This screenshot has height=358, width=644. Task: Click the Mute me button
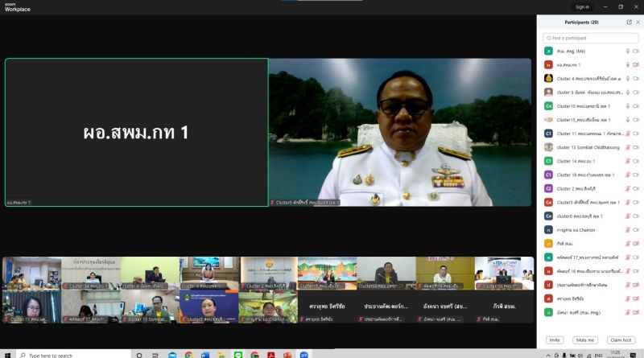(x=585, y=340)
